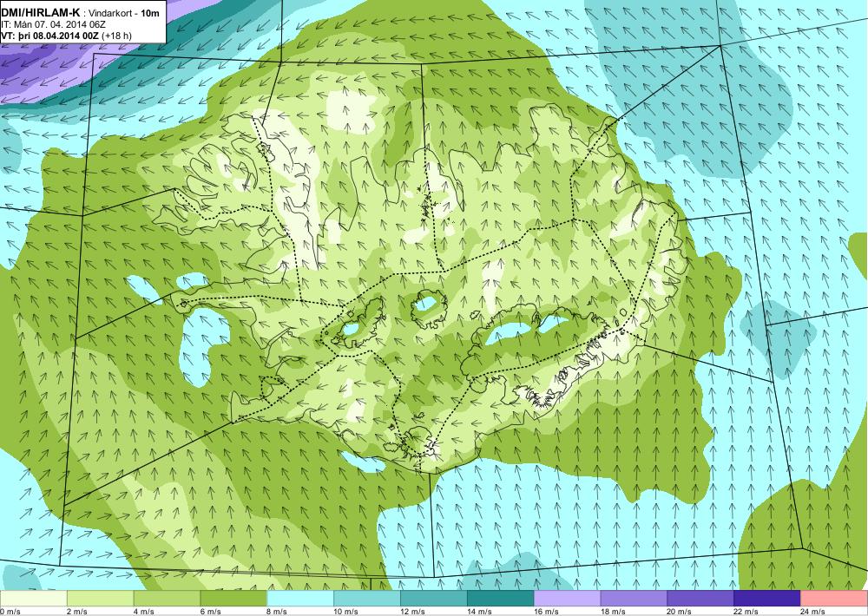868x616 pixels.
Task: Select the light lime 2 m/s legend swatch
Action: point(100,599)
